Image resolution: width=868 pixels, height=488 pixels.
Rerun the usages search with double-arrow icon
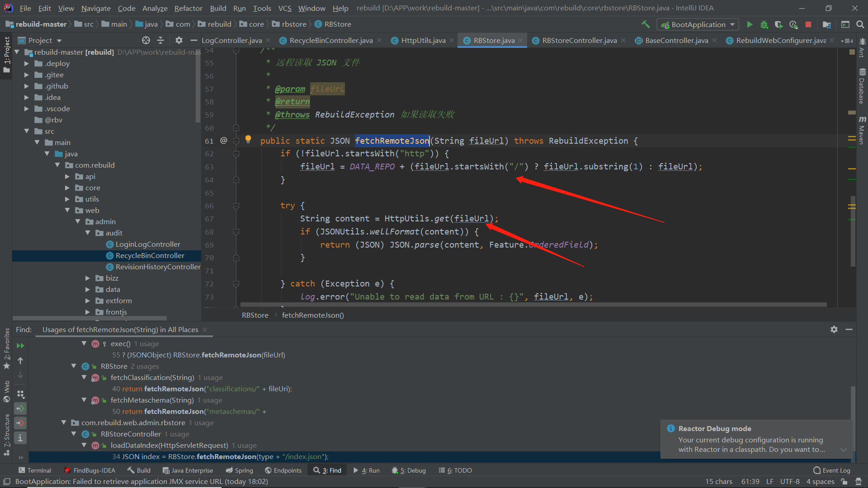(20, 346)
